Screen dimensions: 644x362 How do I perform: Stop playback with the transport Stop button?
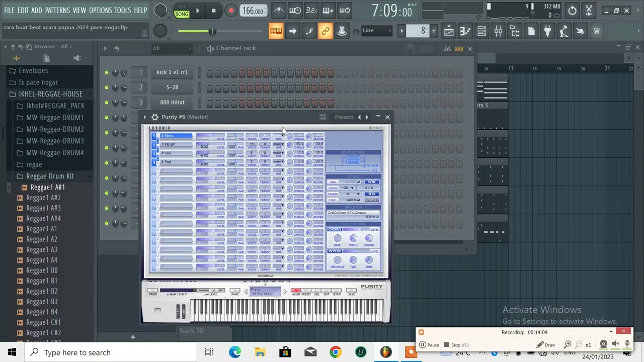click(213, 11)
